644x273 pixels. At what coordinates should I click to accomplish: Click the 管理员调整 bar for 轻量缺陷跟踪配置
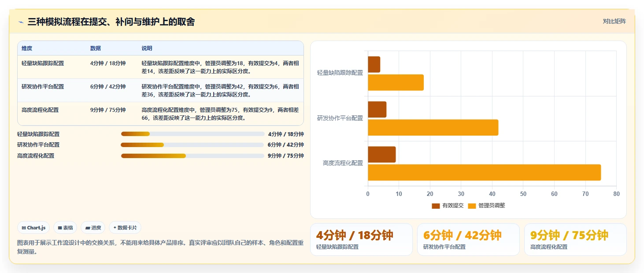point(396,83)
